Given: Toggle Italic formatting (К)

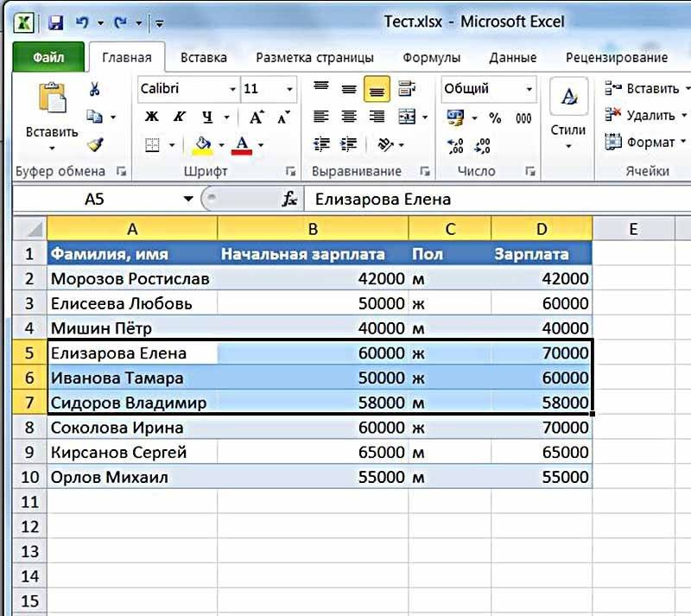Looking at the screenshot, I should click(180, 117).
